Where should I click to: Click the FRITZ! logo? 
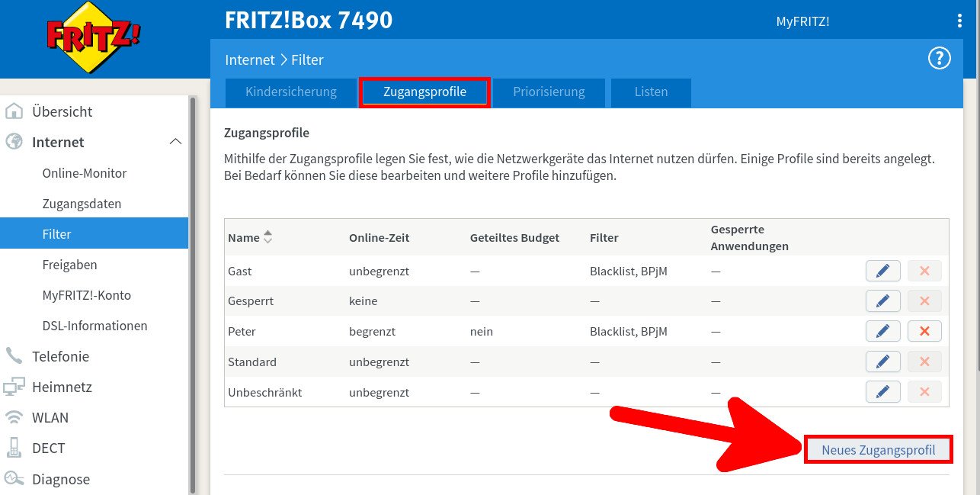pos(94,38)
